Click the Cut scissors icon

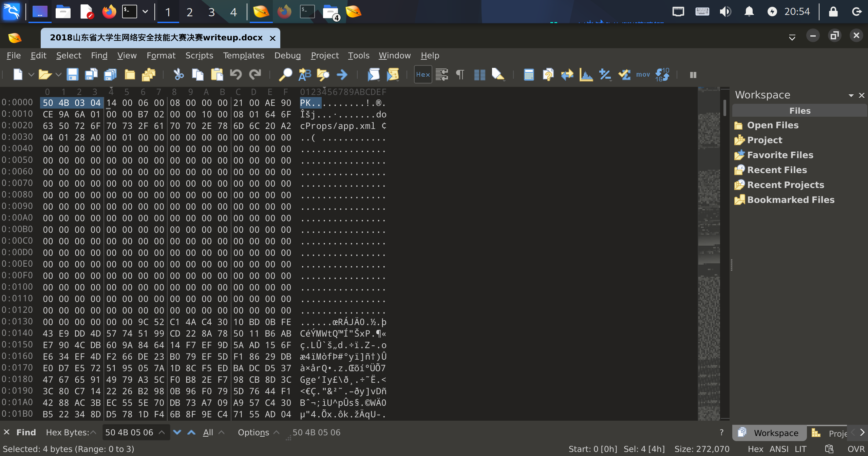pyautogui.click(x=178, y=75)
